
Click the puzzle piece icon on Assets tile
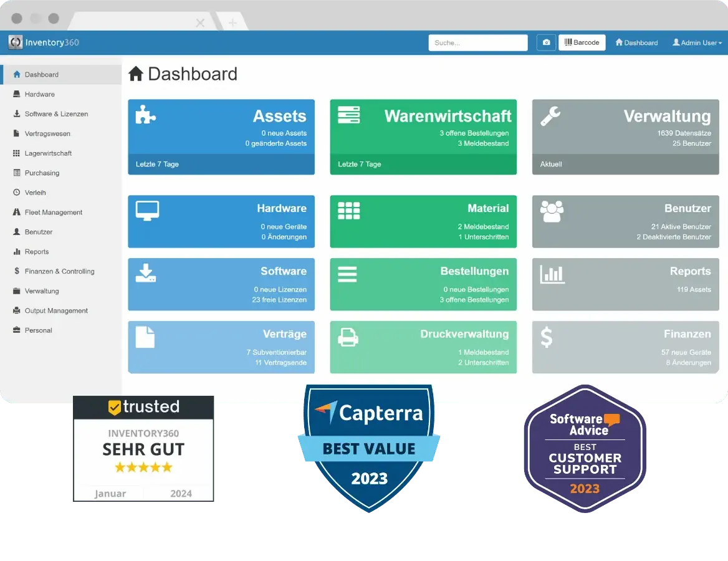pyautogui.click(x=146, y=115)
